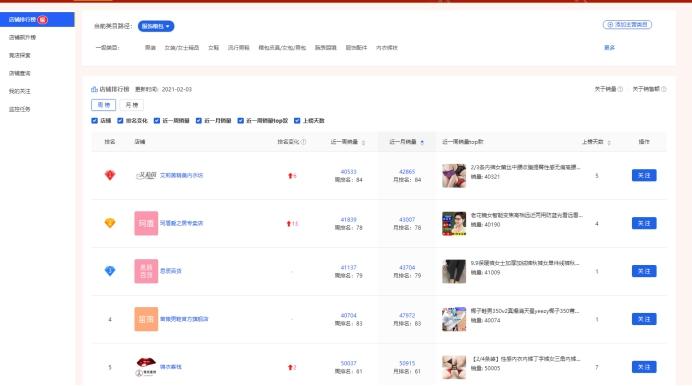692x386 pixels.
Task: Open the rank 3 shop name link
Action: click(x=170, y=271)
